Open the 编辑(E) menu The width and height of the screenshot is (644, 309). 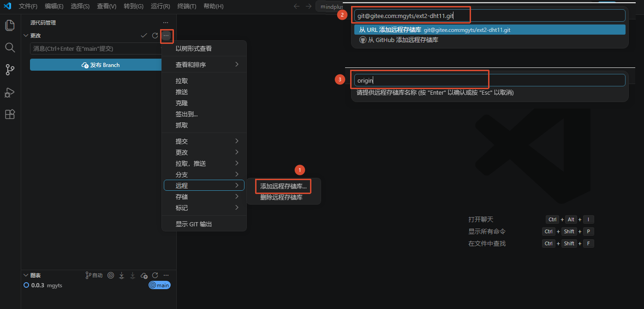(54, 6)
